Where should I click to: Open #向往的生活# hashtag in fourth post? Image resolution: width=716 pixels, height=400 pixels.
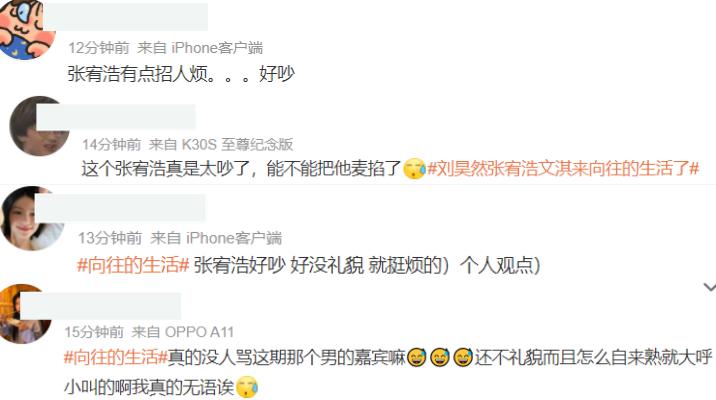click(116, 357)
